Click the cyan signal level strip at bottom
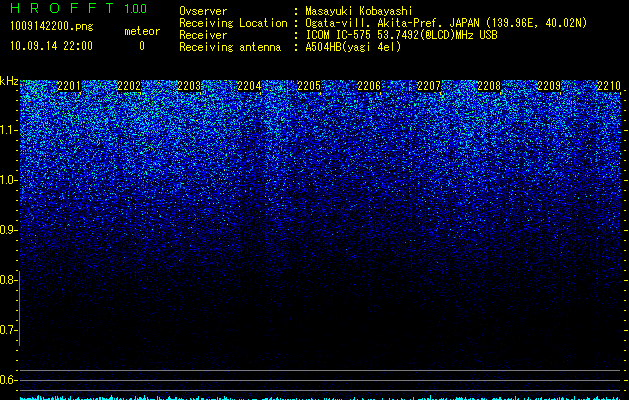 coord(320,398)
